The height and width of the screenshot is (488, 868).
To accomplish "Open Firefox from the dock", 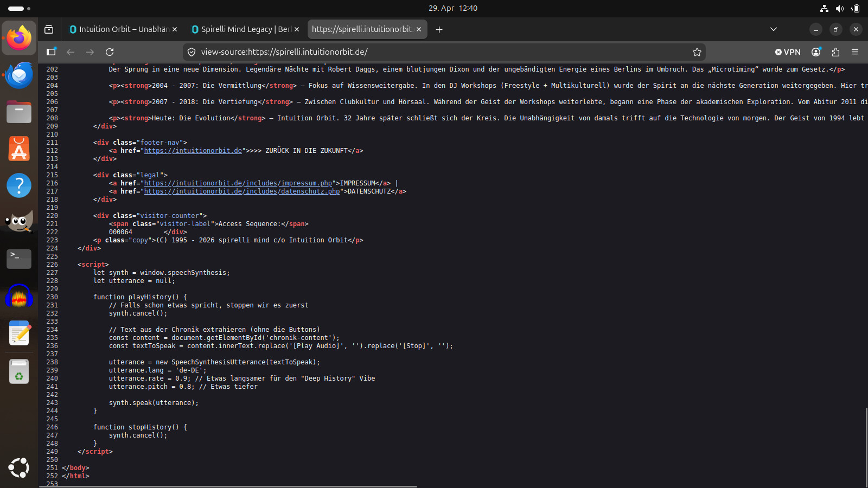I will pyautogui.click(x=19, y=38).
